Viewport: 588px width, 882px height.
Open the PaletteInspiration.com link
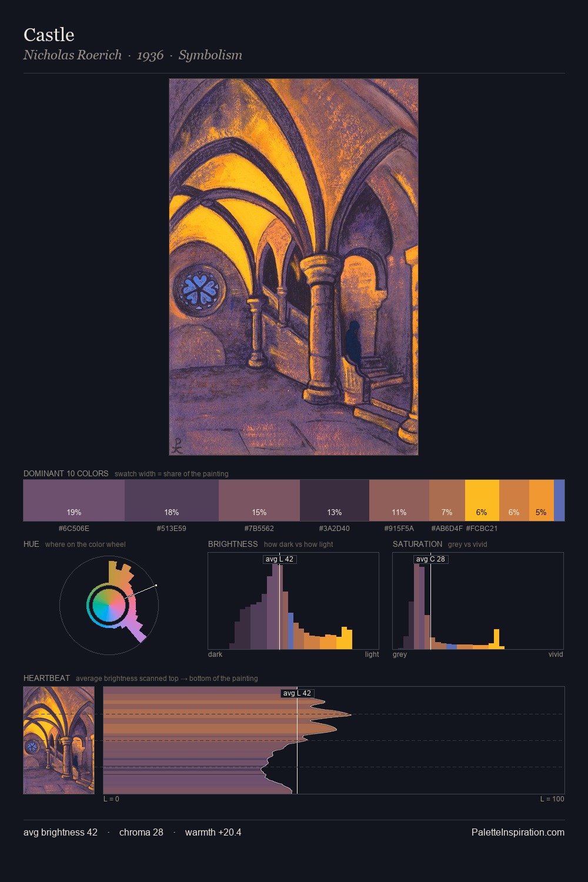coord(518,832)
